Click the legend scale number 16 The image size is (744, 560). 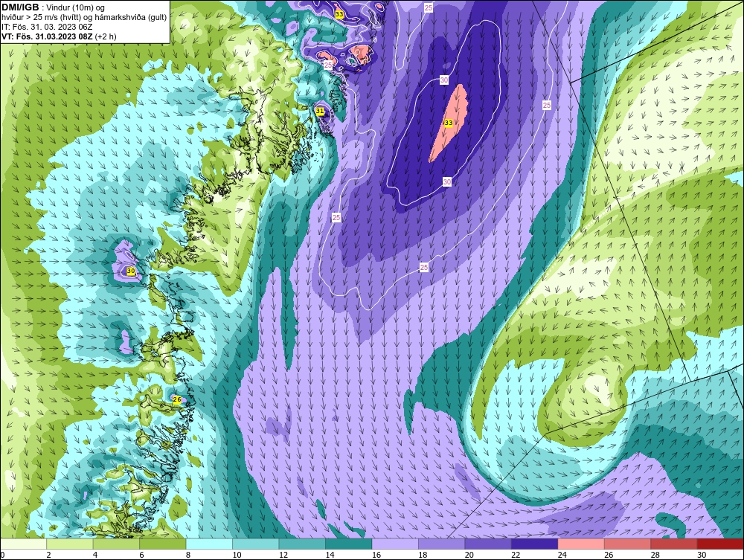376,555
